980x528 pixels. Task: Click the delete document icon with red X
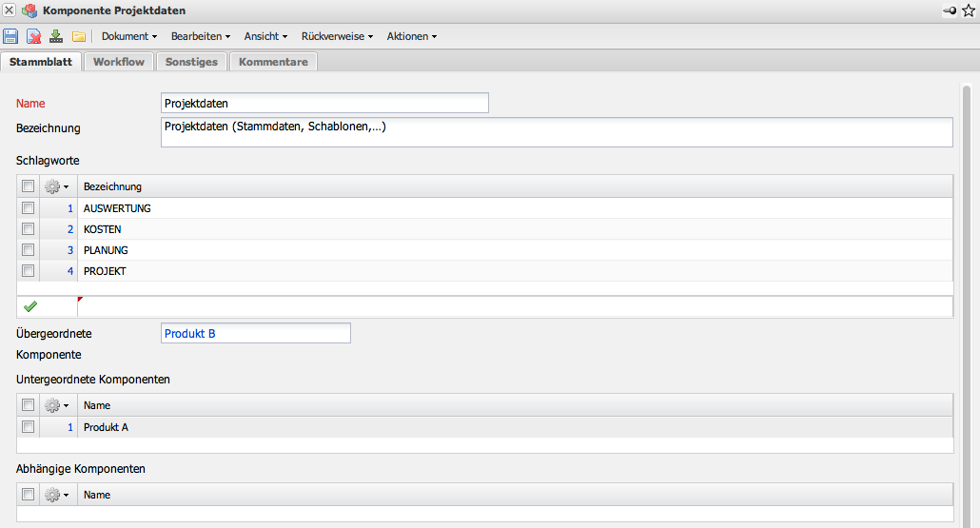[x=33, y=36]
